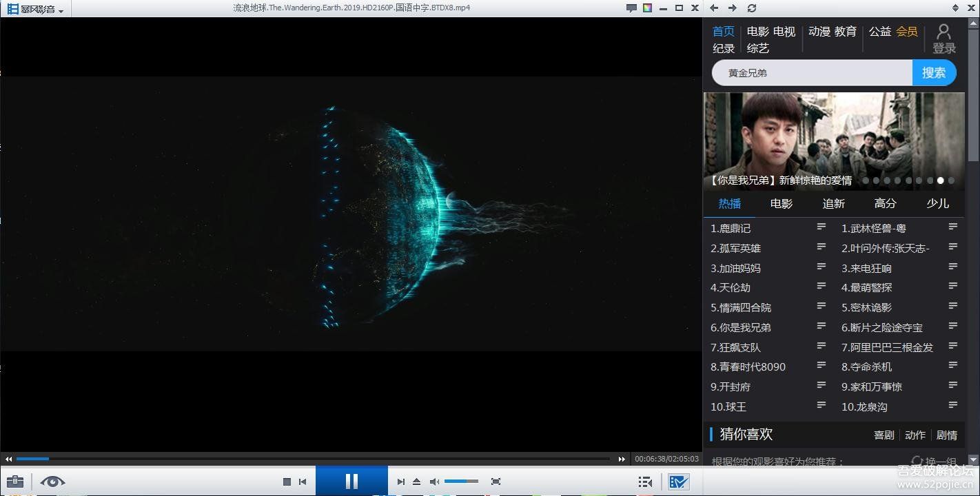
Task: Focus the search field containing 黄金兄弟
Action: tap(812, 72)
